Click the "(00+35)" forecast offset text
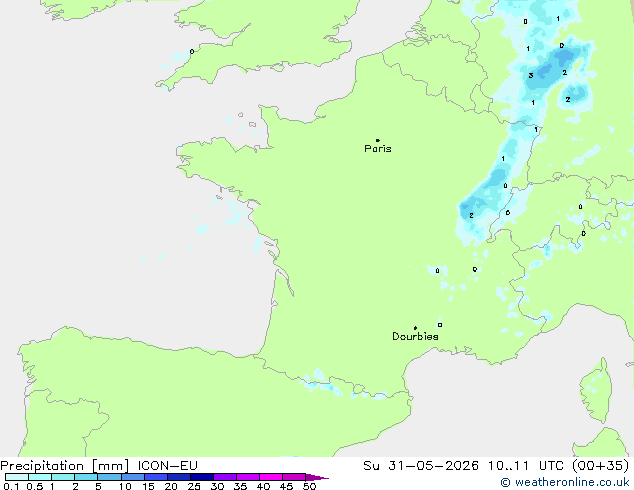Viewport: 634px width, 490px height. point(601,466)
